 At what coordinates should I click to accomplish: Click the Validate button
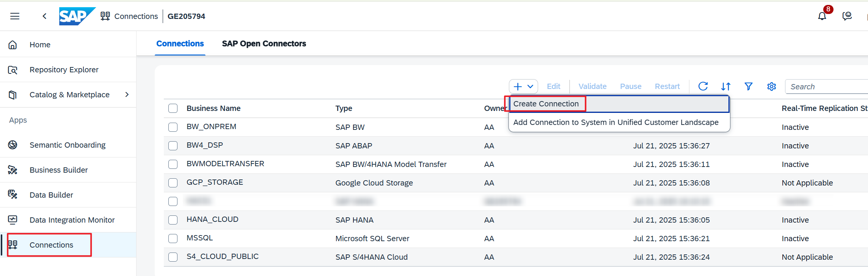592,86
